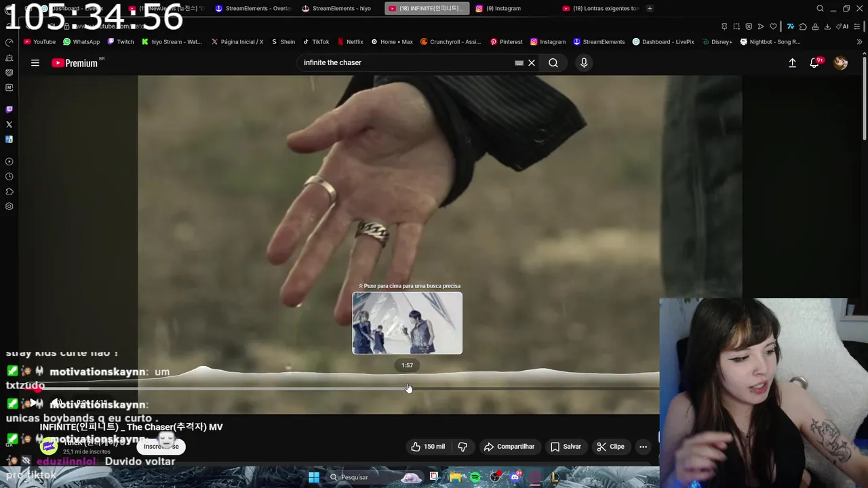The height and width of the screenshot is (488, 868).
Task: Clear the search text with the X
Action: [532, 63]
